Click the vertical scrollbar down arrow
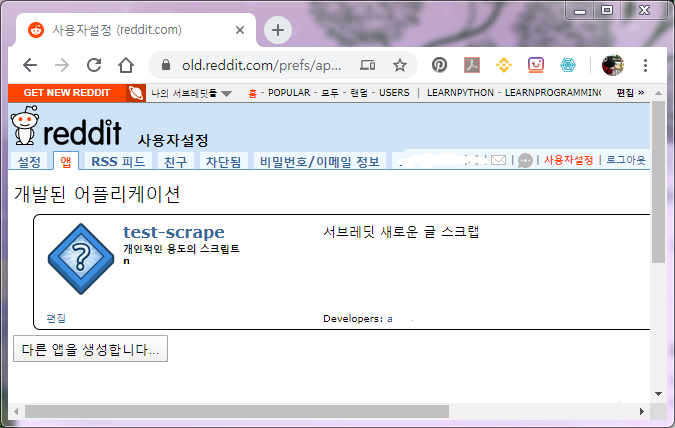This screenshot has height=428, width=675. point(658,394)
